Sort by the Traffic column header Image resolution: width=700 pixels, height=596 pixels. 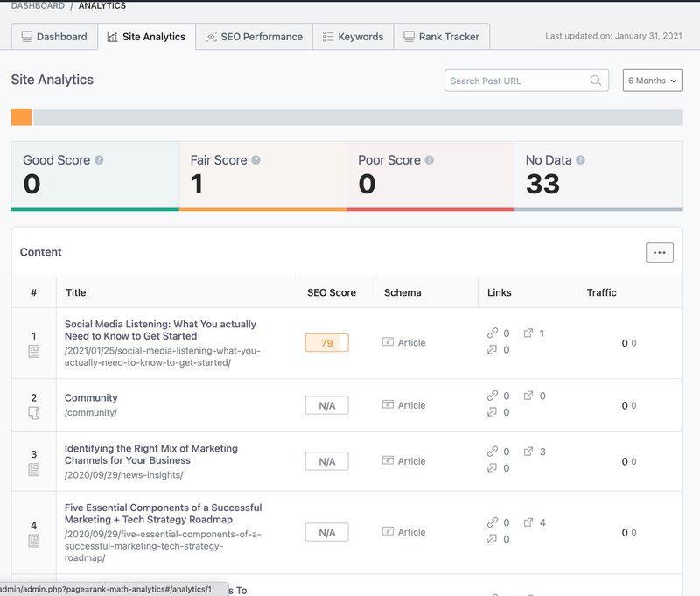click(x=601, y=292)
